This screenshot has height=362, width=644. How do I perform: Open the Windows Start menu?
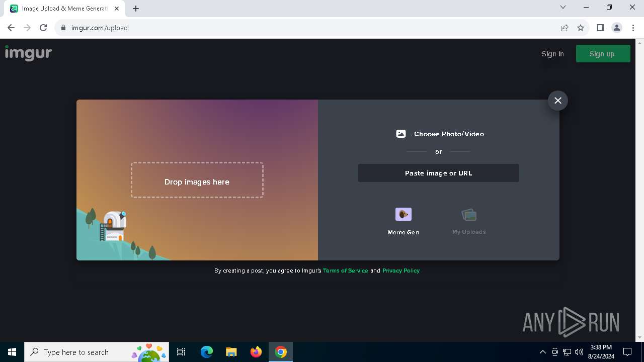[x=12, y=352]
